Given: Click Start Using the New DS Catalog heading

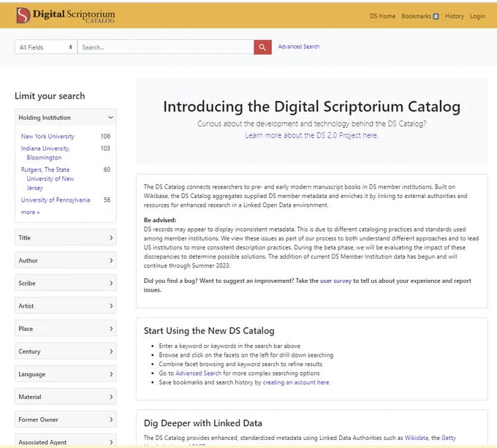Looking at the screenshot, I should click(209, 331).
